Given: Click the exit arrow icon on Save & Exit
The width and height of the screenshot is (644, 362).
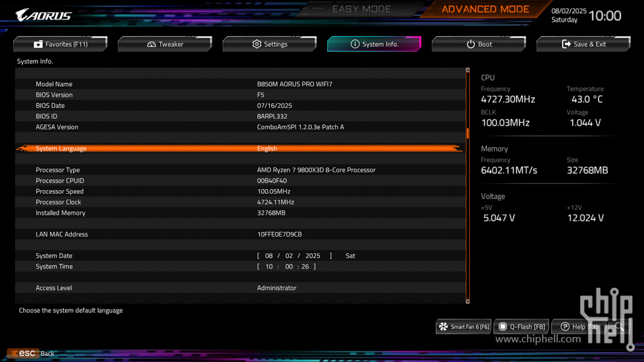Looking at the screenshot, I should 566,44.
